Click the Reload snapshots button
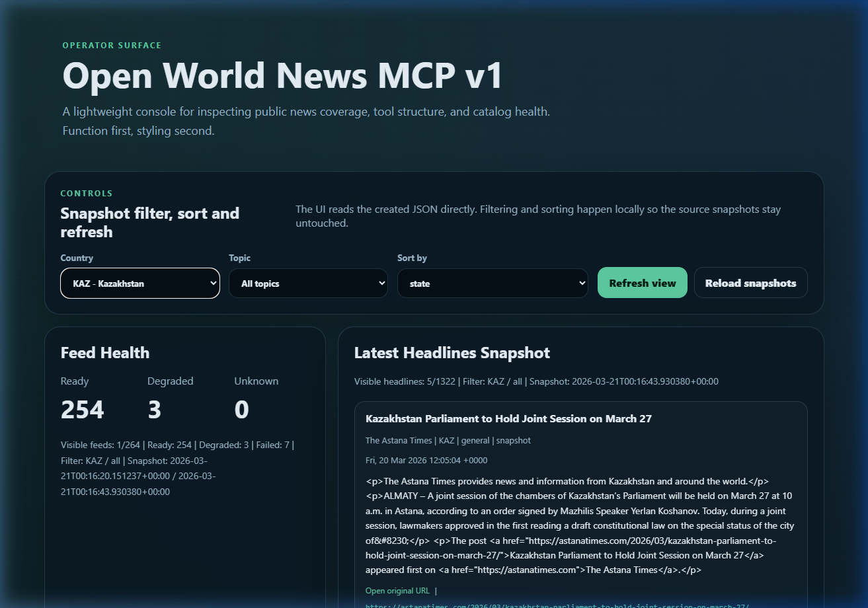 tap(751, 283)
